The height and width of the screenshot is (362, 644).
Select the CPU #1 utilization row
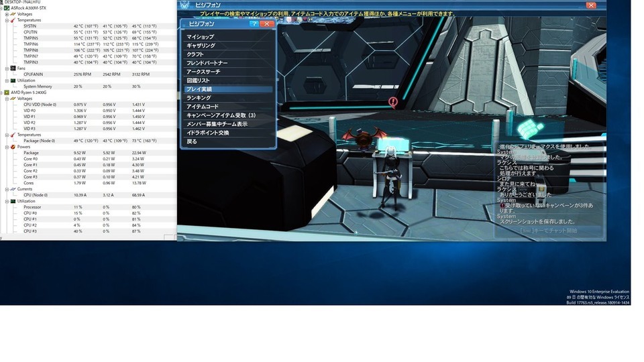(x=89, y=219)
